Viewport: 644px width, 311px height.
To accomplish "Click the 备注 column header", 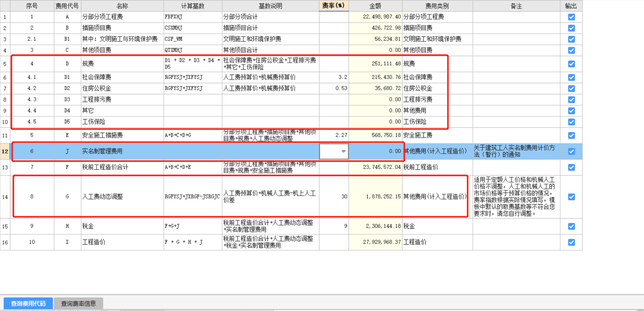I will point(516,6).
